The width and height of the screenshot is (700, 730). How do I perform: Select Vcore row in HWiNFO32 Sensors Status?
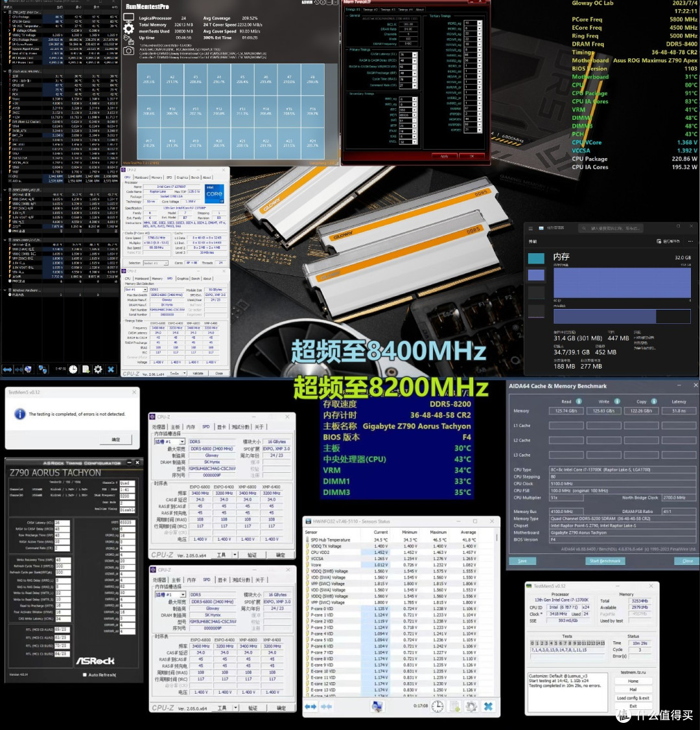[x=391, y=565]
